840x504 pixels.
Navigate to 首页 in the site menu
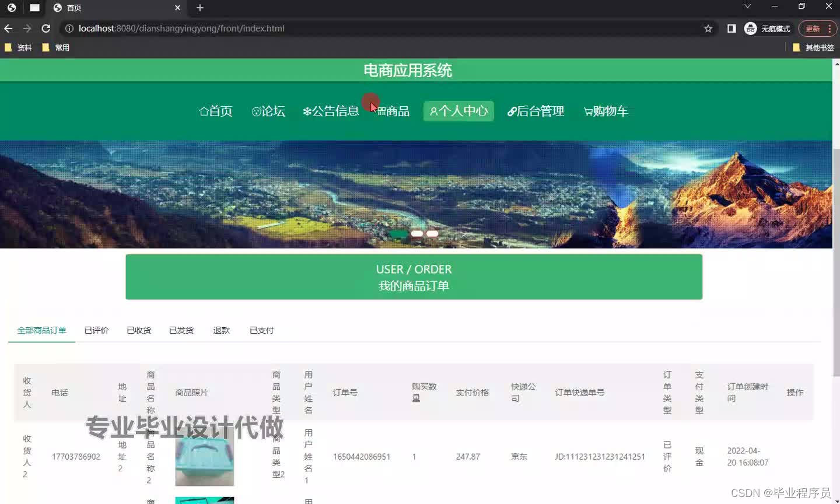click(x=216, y=111)
